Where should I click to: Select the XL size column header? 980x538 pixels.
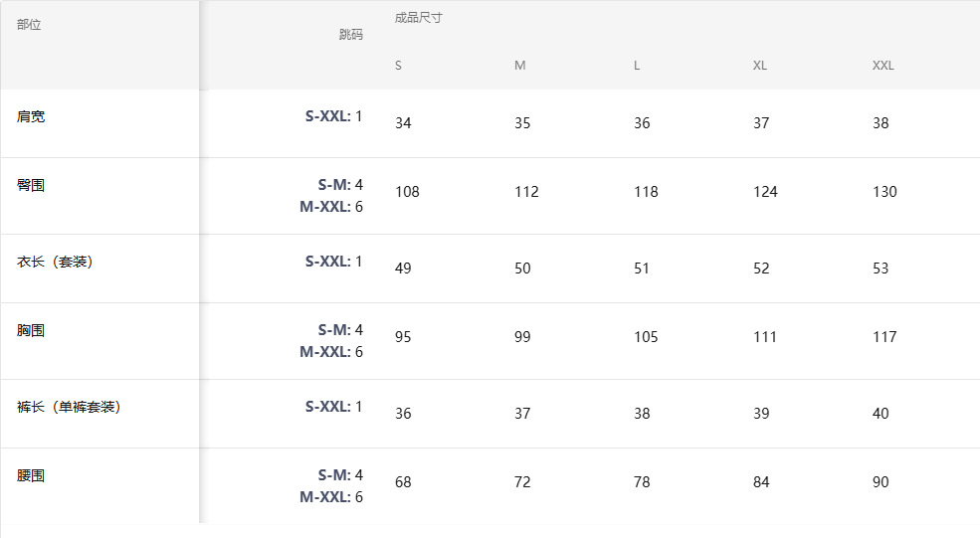point(760,66)
